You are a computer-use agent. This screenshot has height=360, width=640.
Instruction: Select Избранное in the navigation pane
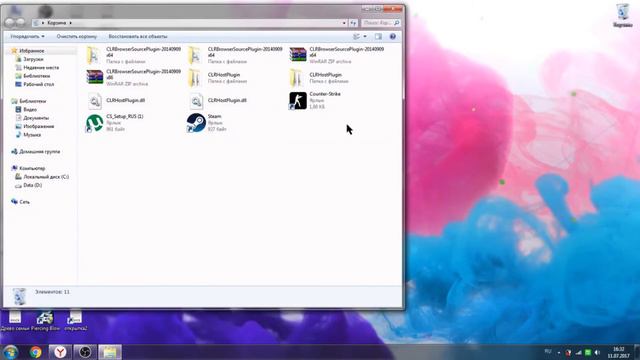(x=31, y=51)
